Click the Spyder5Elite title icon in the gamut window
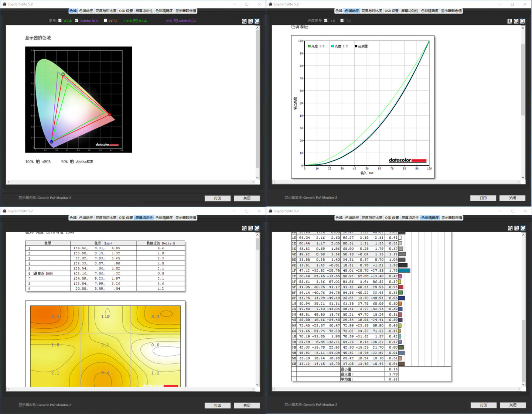Viewport: 532px width, 414px height. click(x=4, y=4)
